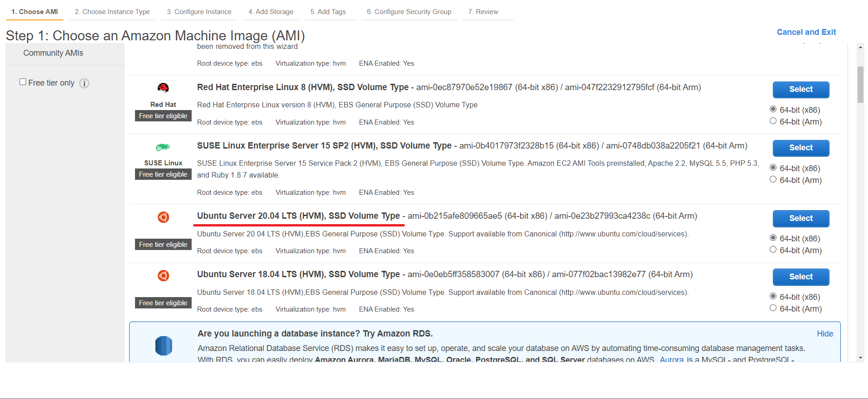The image size is (868, 399).
Task: Go to 6. Configure Security Group tab
Action: click(409, 12)
